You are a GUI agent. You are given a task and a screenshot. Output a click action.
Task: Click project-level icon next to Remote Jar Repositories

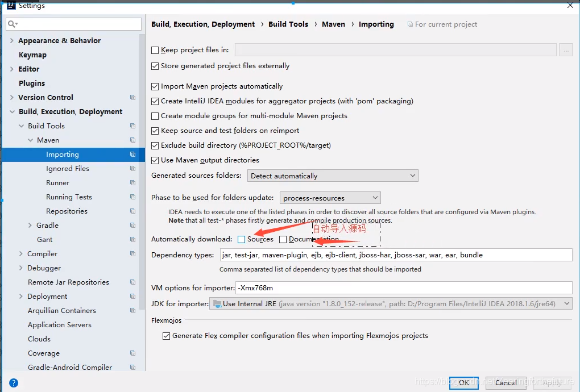133,282
